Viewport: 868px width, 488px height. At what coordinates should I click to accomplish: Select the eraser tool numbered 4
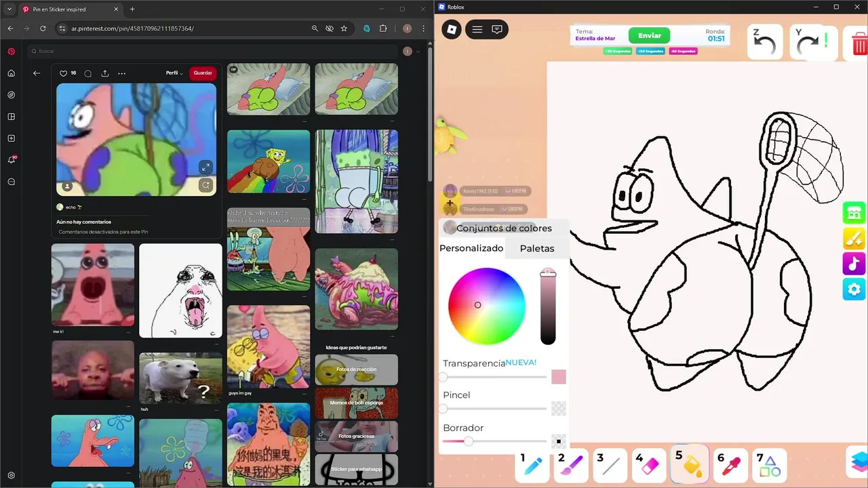[x=650, y=466]
